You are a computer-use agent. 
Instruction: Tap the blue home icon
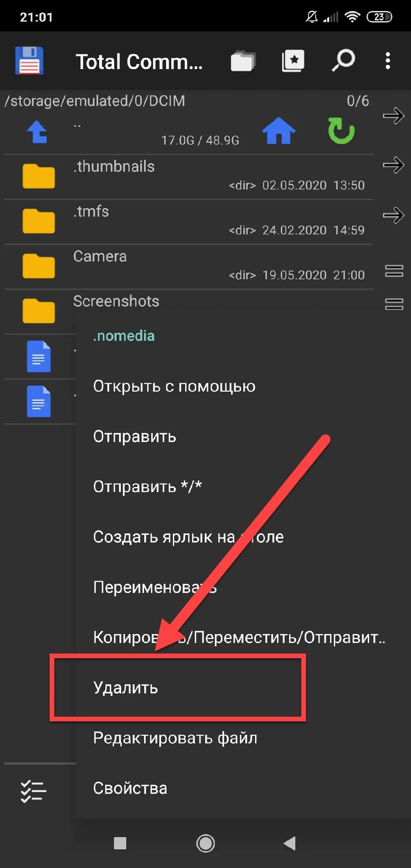click(x=278, y=131)
